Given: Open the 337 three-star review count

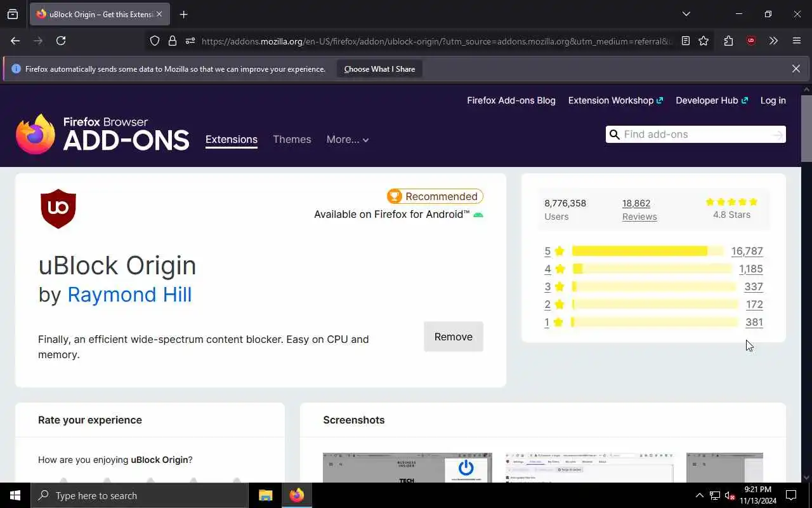Looking at the screenshot, I should point(754,286).
